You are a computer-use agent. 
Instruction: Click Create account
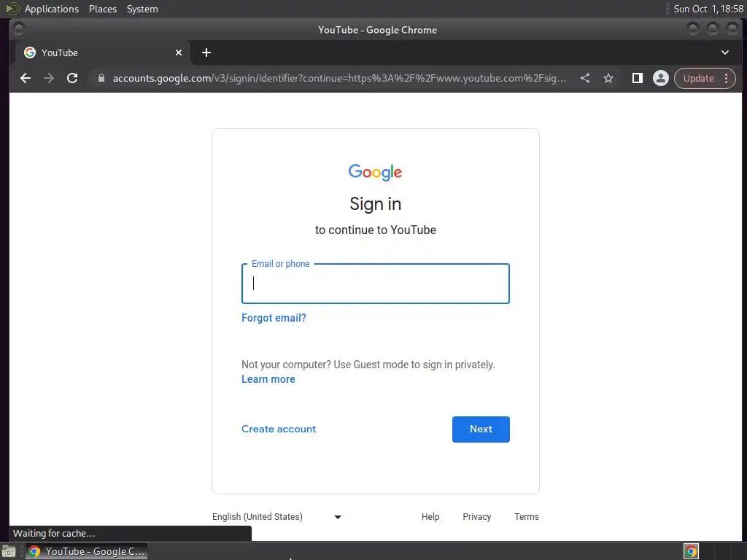(279, 429)
